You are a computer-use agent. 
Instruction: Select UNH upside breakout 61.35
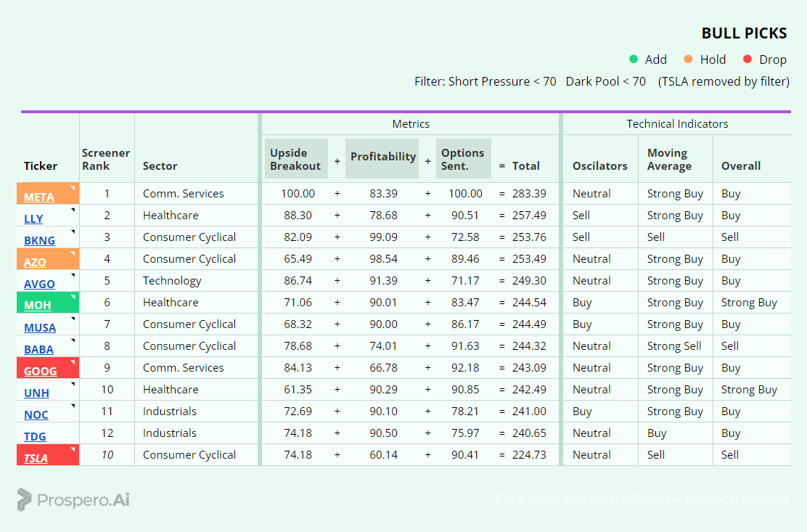pyautogui.click(x=298, y=390)
